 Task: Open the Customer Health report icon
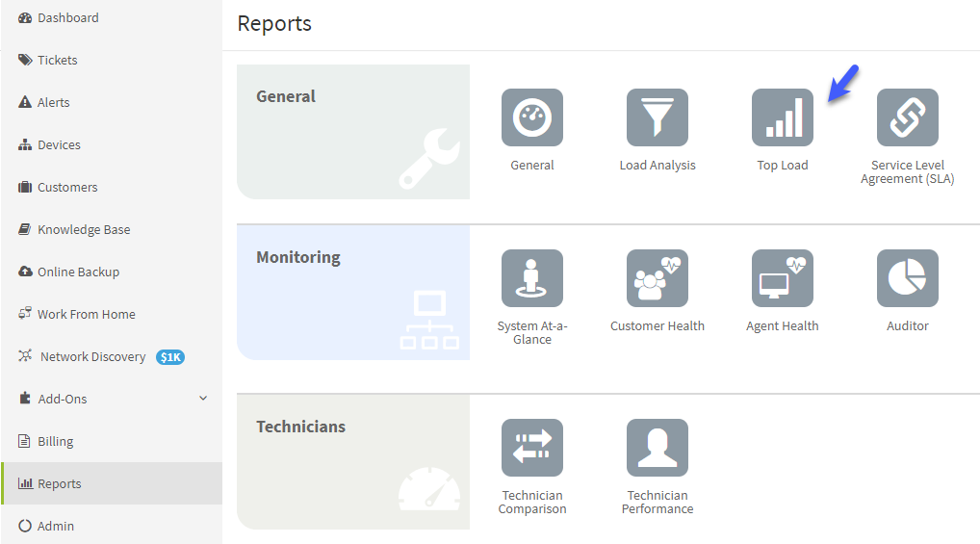pyautogui.click(x=657, y=278)
